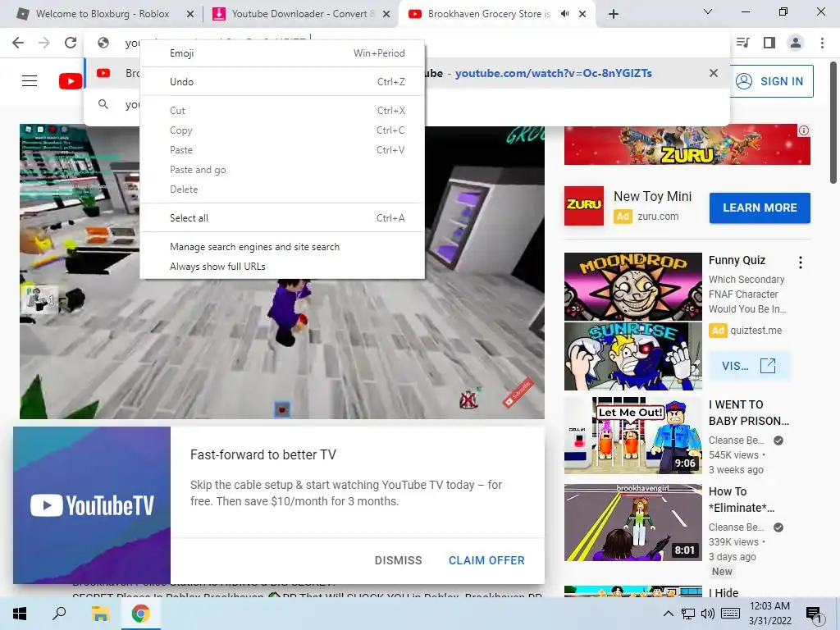The width and height of the screenshot is (840, 630).
Task: Click the New Toy Mini ad title
Action: pyautogui.click(x=652, y=197)
